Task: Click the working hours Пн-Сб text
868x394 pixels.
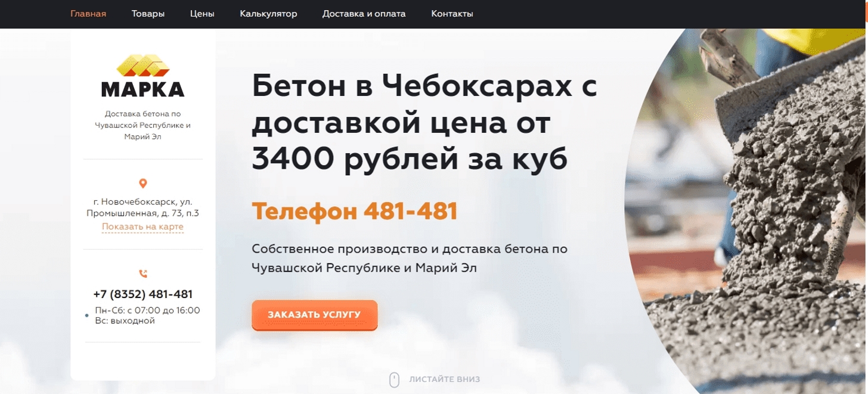Action: (x=147, y=315)
